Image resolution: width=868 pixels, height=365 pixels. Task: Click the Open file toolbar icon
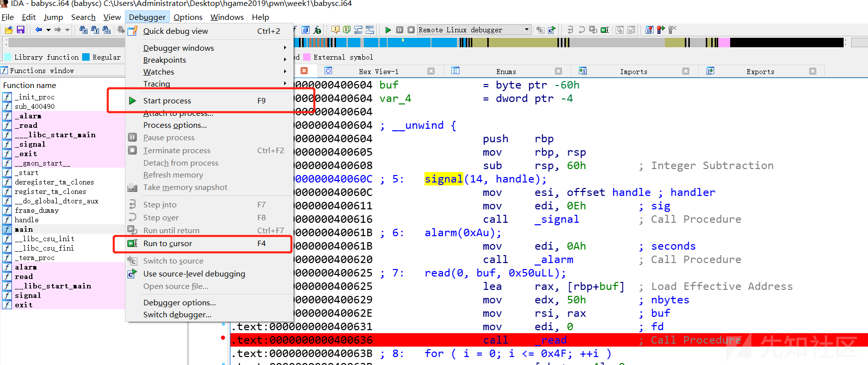tap(8, 30)
